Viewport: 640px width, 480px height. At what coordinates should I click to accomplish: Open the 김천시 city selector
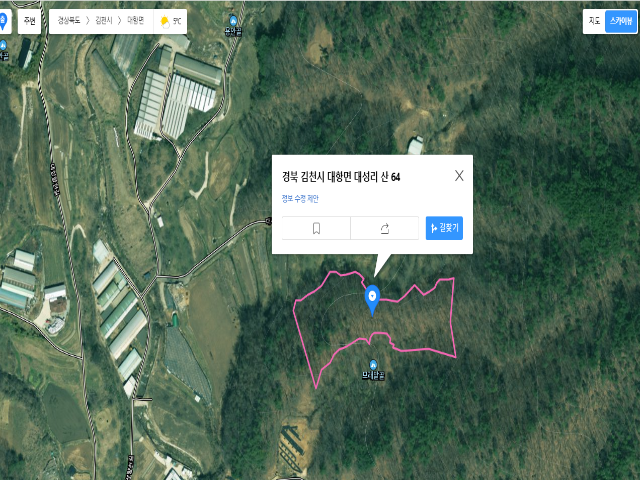pos(104,21)
